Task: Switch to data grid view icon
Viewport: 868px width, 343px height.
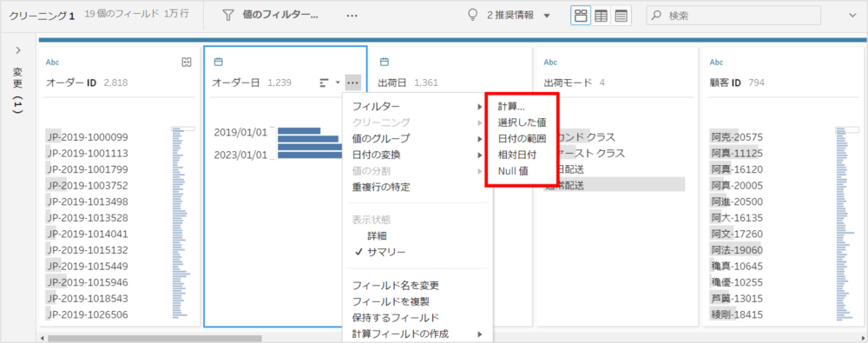Action: click(601, 16)
